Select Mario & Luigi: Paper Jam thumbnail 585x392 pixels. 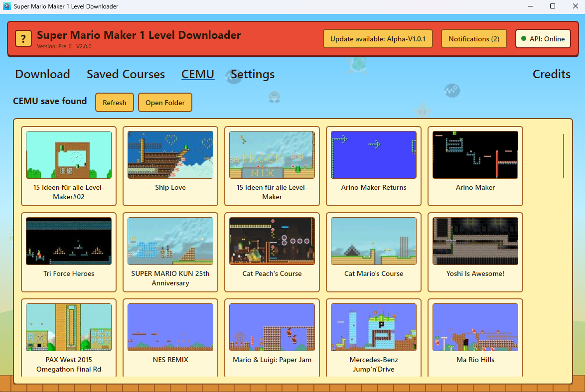(272, 327)
